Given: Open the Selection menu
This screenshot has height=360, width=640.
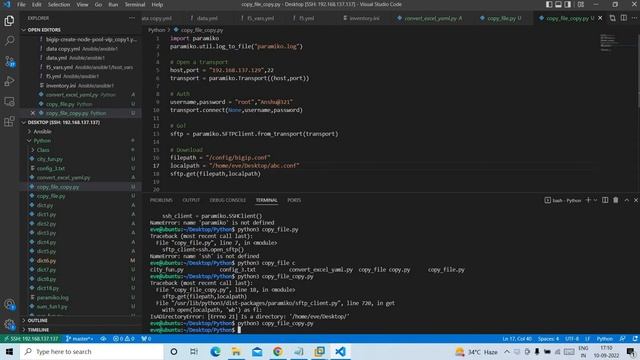Looking at the screenshot, I should tap(59, 4).
